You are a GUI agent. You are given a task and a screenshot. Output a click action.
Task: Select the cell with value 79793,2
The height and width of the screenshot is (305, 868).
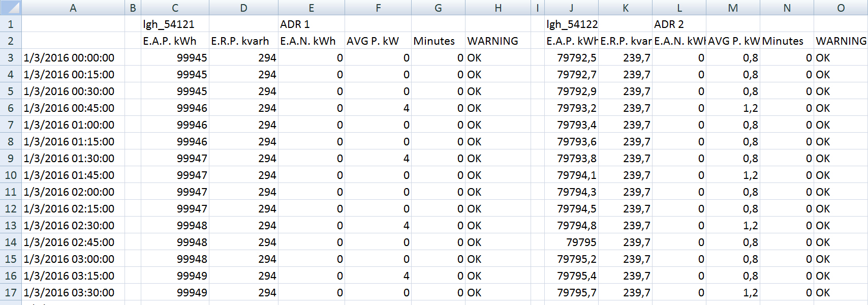pyautogui.click(x=571, y=108)
